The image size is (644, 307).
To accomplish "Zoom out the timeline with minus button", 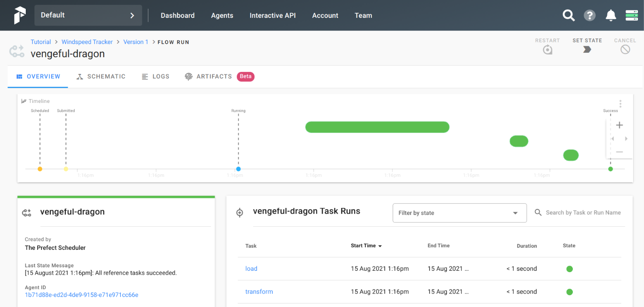I will point(619,152).
